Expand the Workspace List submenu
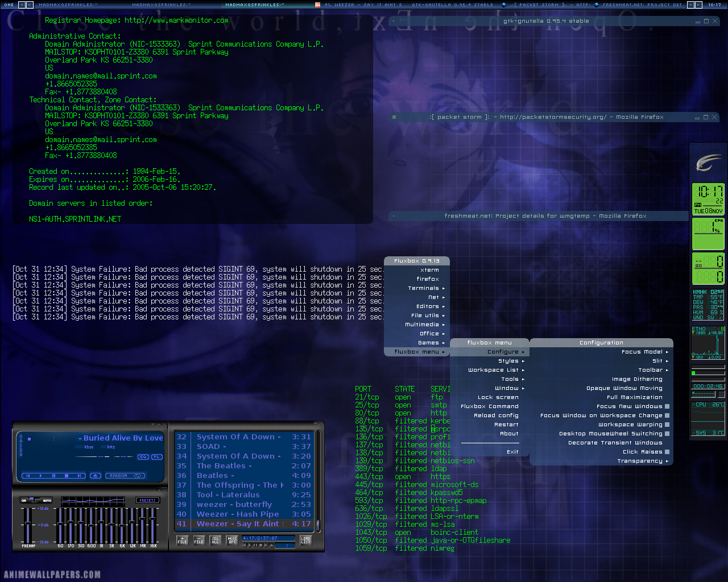This screenshot has height=582, width=728. [490, 370]
